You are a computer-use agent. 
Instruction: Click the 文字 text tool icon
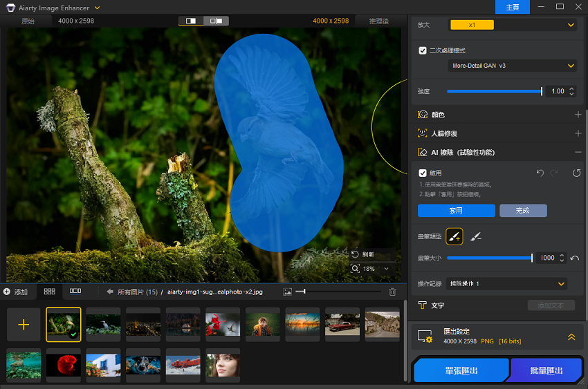pyautogui.click(x=422, y=305)
